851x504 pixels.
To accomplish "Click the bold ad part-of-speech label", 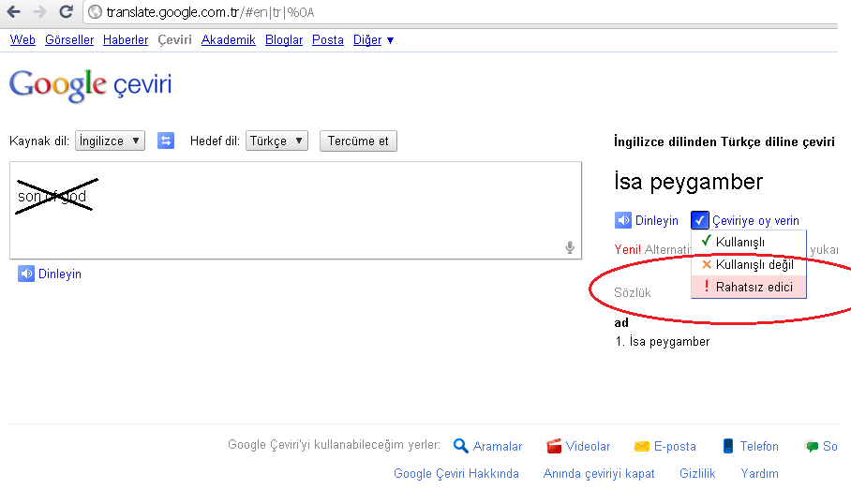I will [621, 323].
